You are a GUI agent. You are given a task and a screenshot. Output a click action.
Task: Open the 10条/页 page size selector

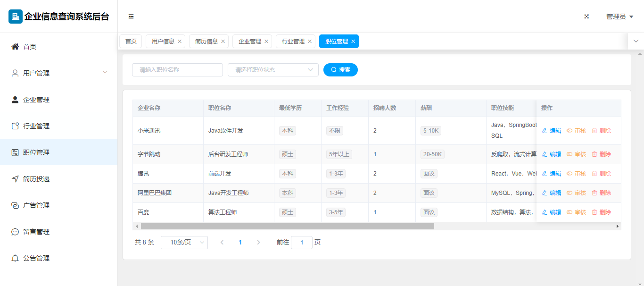click(x=184, y=243)
